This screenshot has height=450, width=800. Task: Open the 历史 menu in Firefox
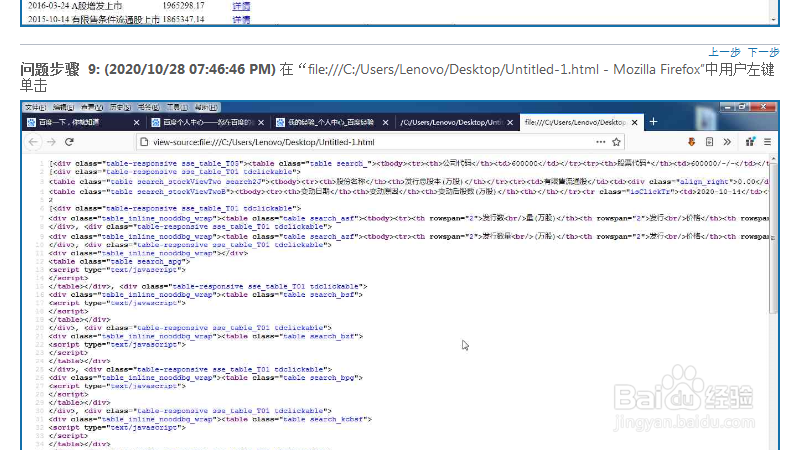[x=120, y=107]
